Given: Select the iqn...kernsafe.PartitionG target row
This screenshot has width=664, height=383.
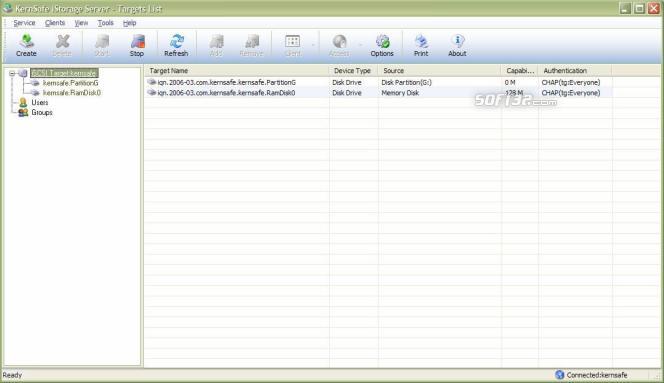Looking at the screenshot, I should point(379,82).
